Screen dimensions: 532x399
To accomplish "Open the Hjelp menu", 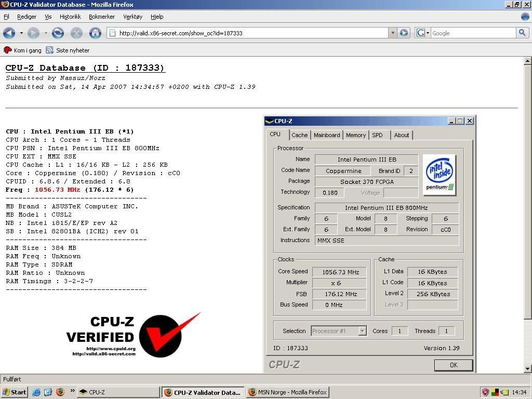I will pyautogui.click(x=157, y=17).
